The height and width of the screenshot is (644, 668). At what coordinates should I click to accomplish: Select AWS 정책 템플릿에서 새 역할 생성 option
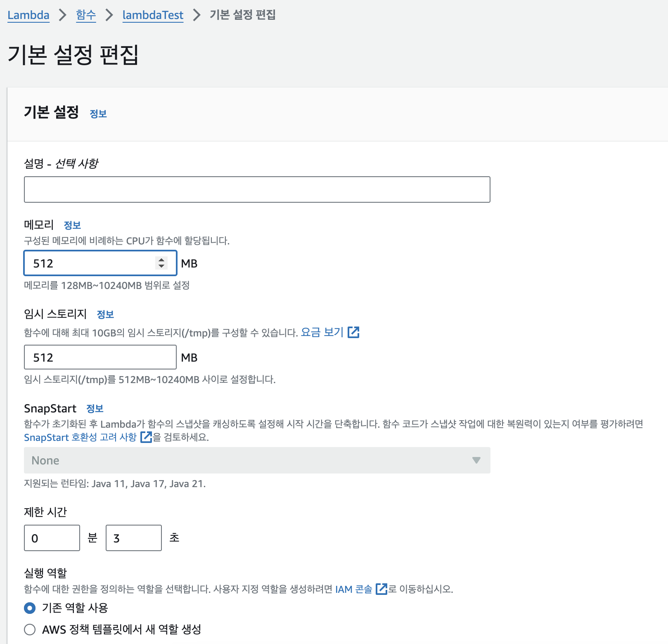pos(30,629)
